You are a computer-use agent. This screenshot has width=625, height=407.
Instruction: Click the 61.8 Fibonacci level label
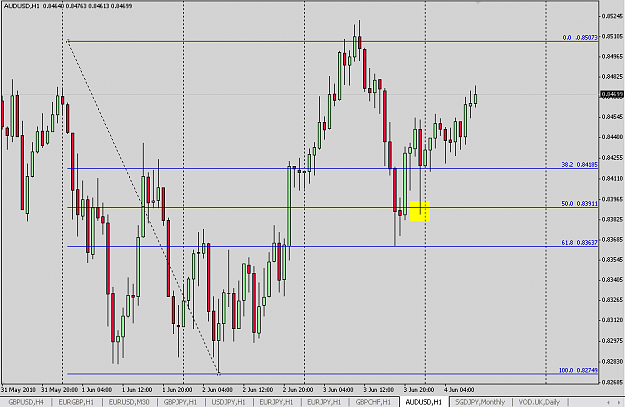[580, 242]
